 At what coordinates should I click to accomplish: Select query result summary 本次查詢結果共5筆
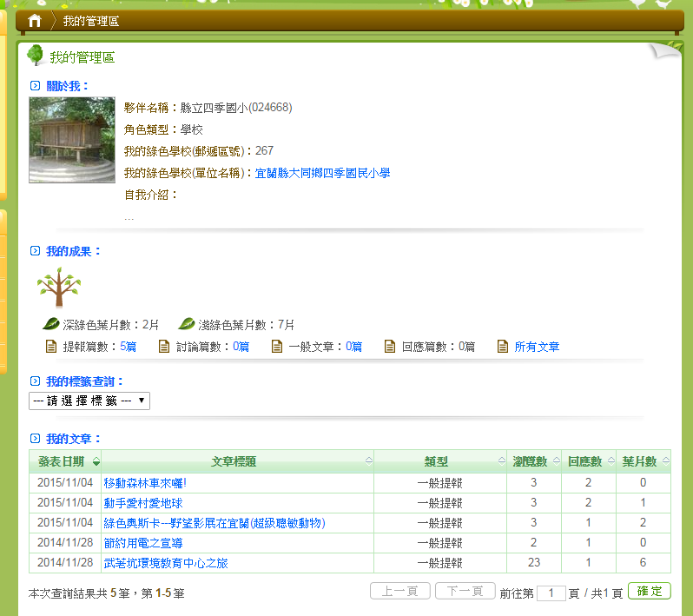(79, 593)
